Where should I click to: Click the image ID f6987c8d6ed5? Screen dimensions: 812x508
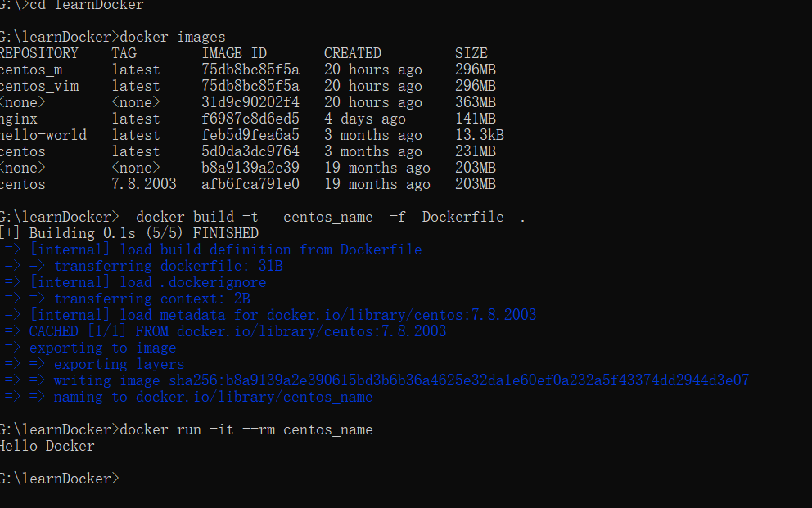250,119
